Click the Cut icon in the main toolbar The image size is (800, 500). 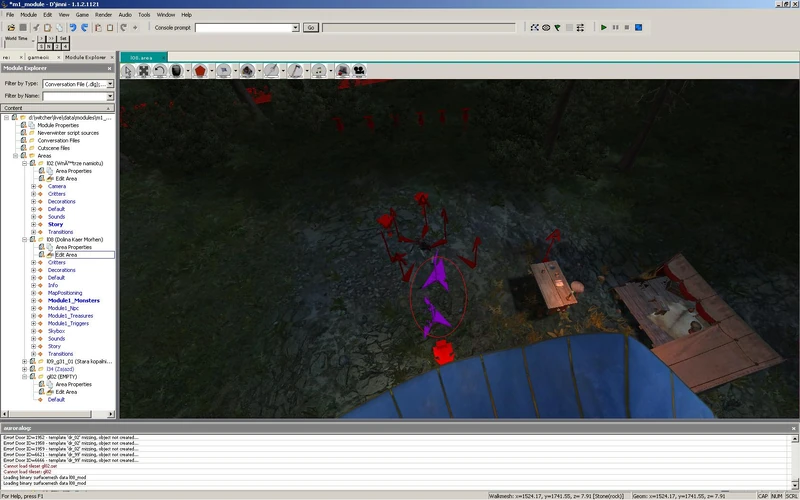pyautogui.click(x=36, y=28)
